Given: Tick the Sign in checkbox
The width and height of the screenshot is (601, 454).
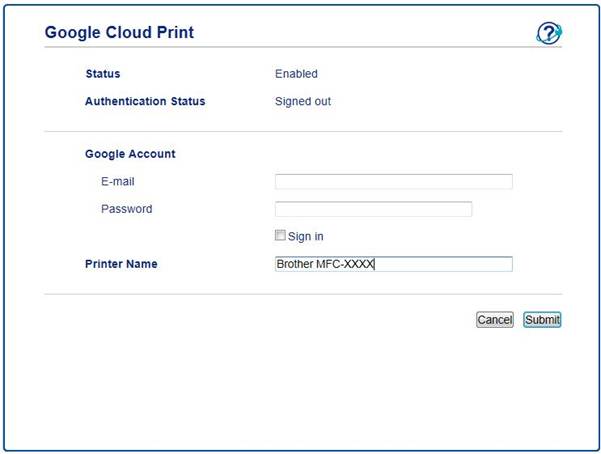Looking at the screenshot, I should pos(280,236).
